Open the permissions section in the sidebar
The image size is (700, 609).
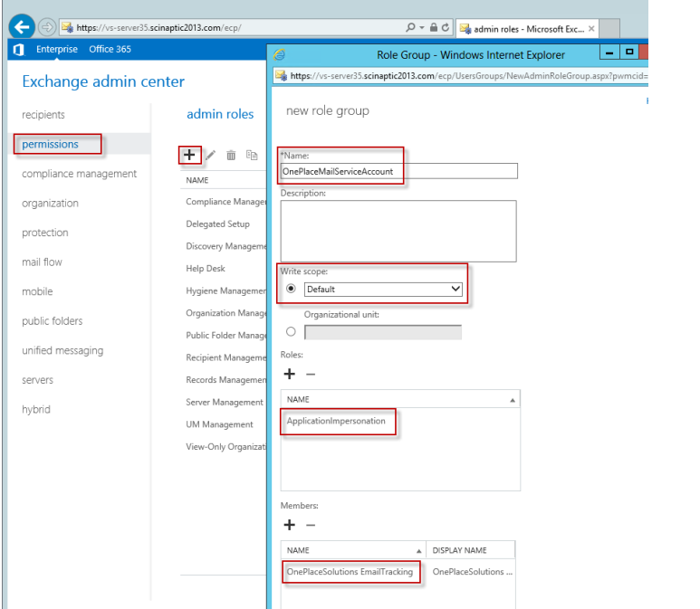point(51,144)
